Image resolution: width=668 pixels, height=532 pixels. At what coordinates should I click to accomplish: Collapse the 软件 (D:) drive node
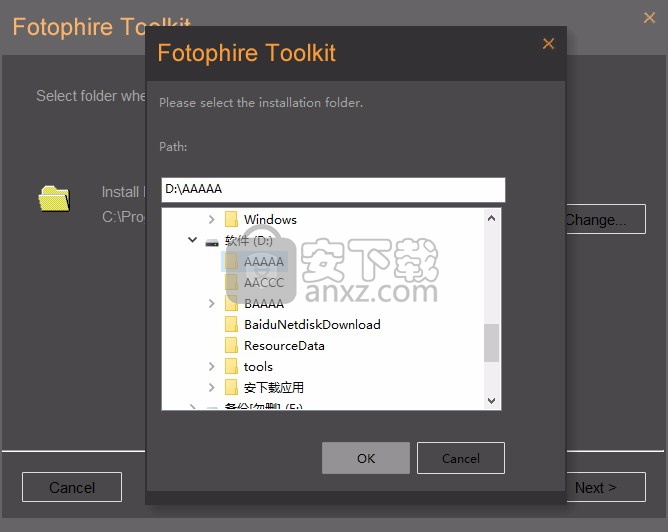[193, 240]
